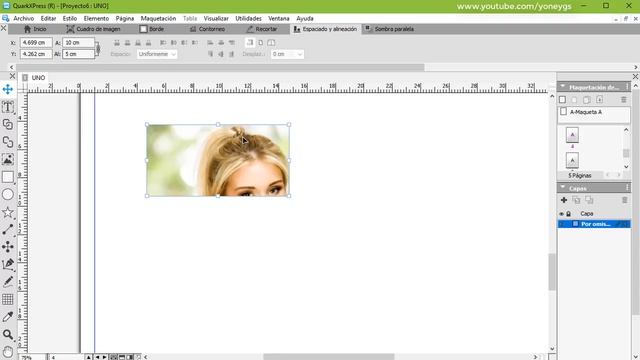This screenshot has height=360, width=640.
Task: Open the Elemento menu
Action: point(96,18)
